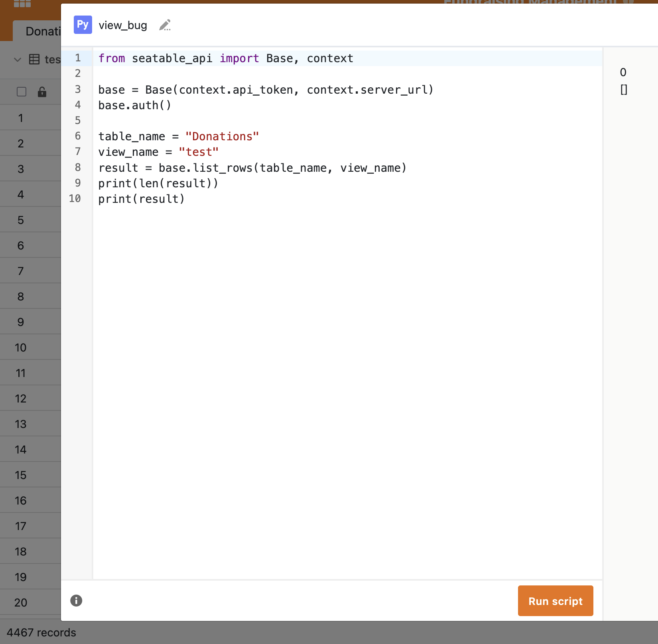This screenshot has width=658, height=644.
Task: Select row number 1 in the table
Action: coord(21,118)
